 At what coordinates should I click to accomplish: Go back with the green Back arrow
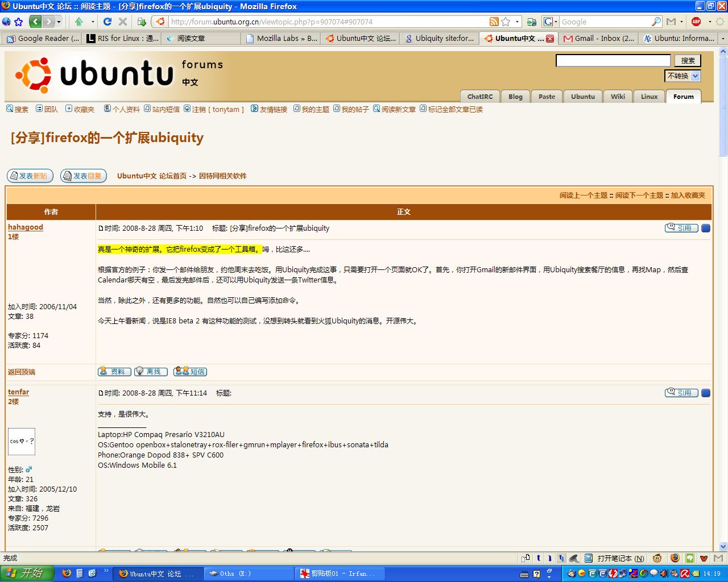coord(35,22)
